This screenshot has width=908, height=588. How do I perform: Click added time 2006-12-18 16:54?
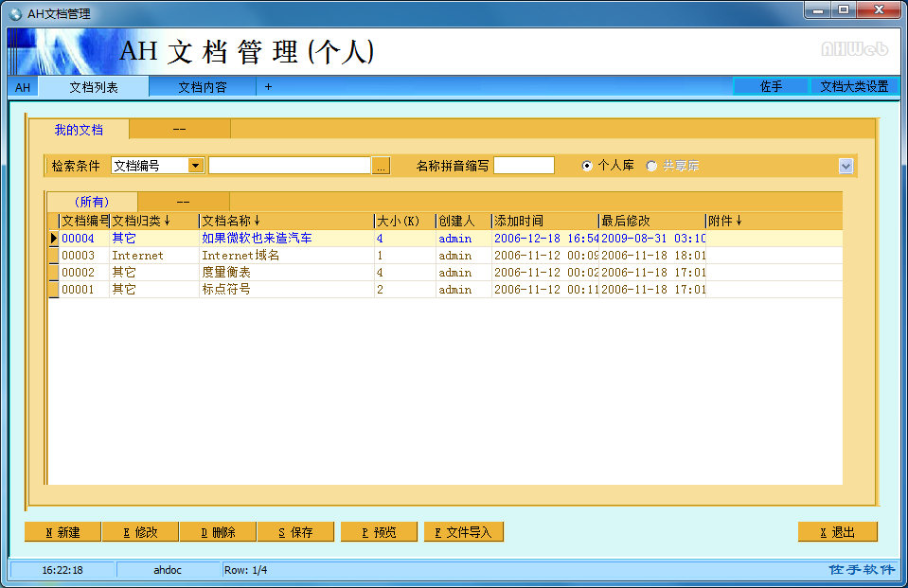(x=545, y=239)
